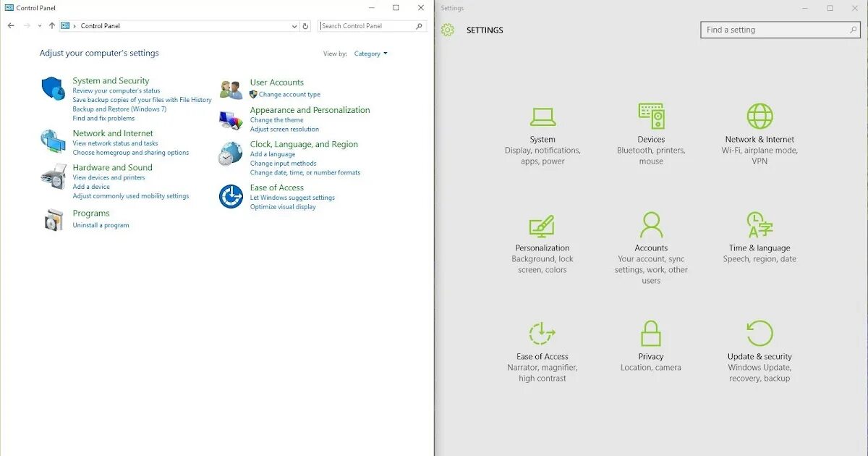This screenshot has width=868, height=456.
Task: Open the User Accounts people icon
Action: point(231,90)
